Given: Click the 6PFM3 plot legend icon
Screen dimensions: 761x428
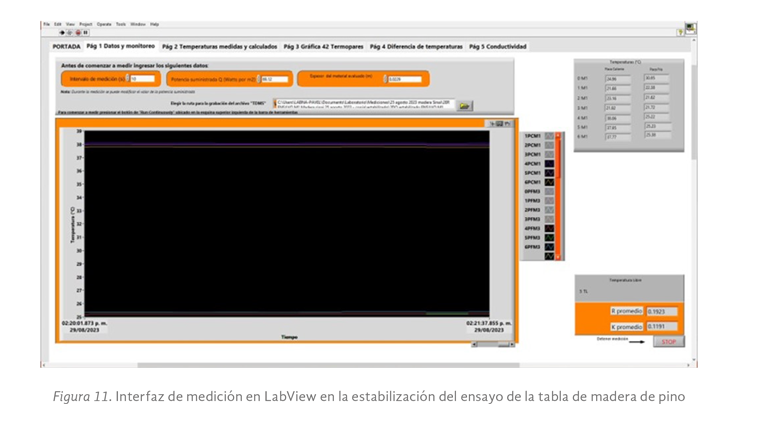Looking at the screenshot, I should point(549,247).
